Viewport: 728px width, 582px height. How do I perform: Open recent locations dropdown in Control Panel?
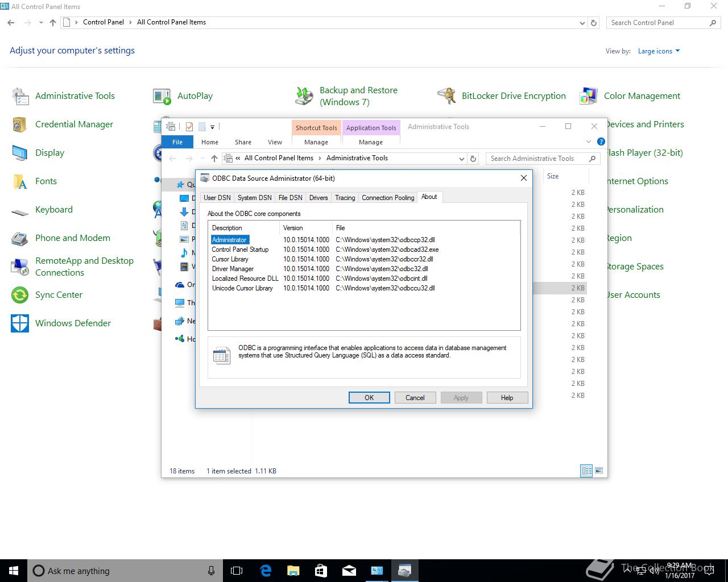tap(41, 23)
